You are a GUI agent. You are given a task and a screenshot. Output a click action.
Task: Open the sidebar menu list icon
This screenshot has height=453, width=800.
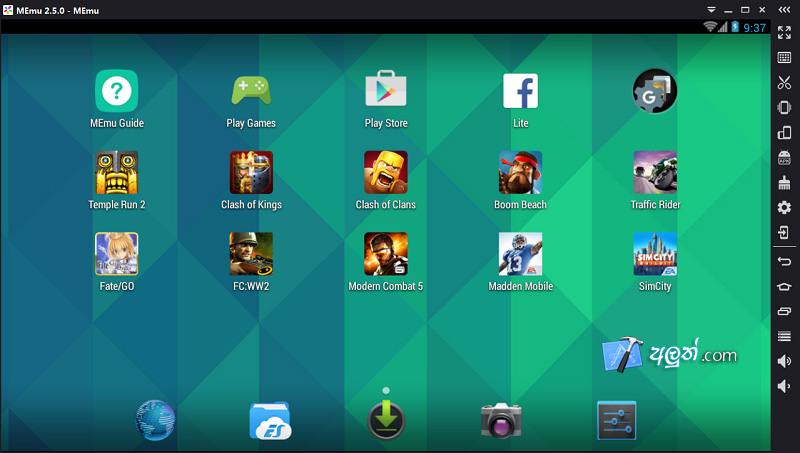tap(784, 336)
